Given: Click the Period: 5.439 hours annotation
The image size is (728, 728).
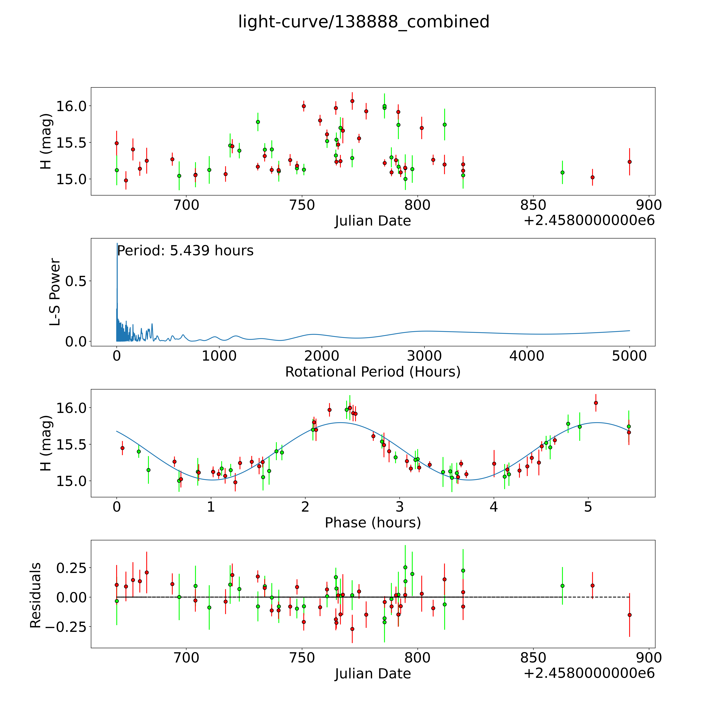Looking at the screenshot, I should 185,251.
